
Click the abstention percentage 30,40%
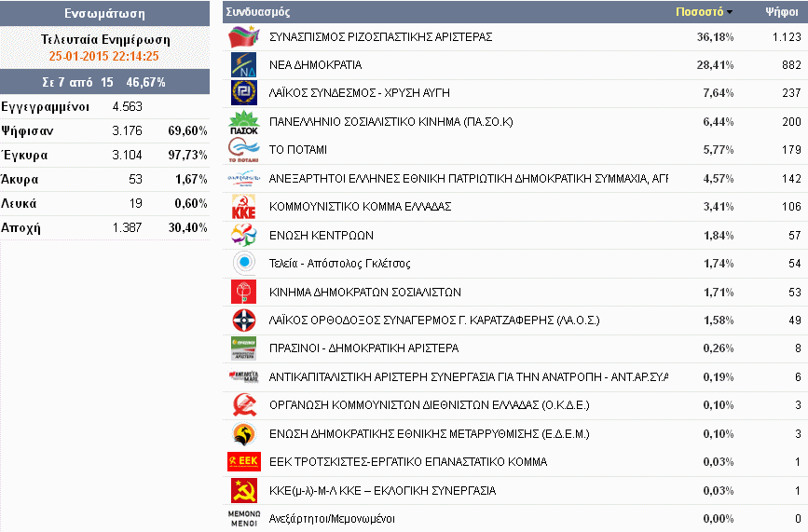click(x=187, y=227)
